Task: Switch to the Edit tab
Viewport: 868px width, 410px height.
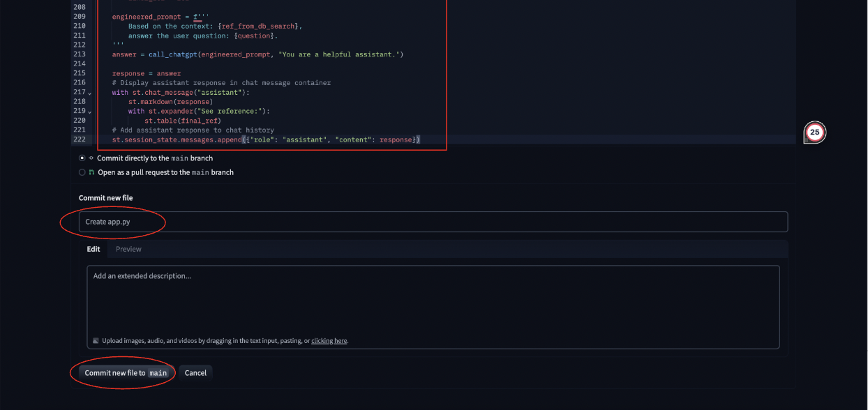Action: pyautogui.click(x=93, y=249)
